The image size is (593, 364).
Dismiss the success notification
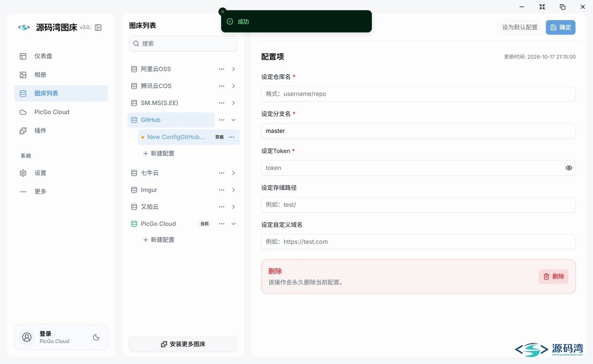222,12
